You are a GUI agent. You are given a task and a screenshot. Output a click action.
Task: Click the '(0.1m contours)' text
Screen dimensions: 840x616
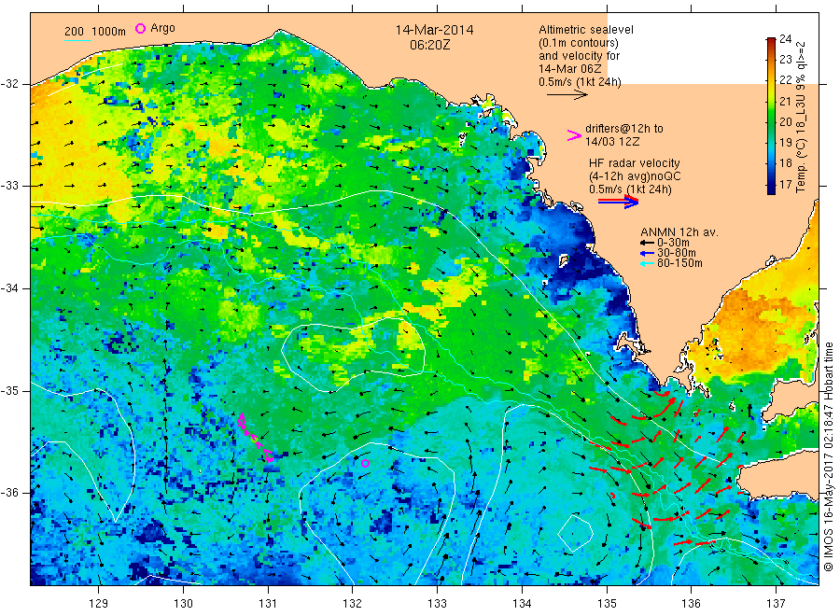coord(579,43)
